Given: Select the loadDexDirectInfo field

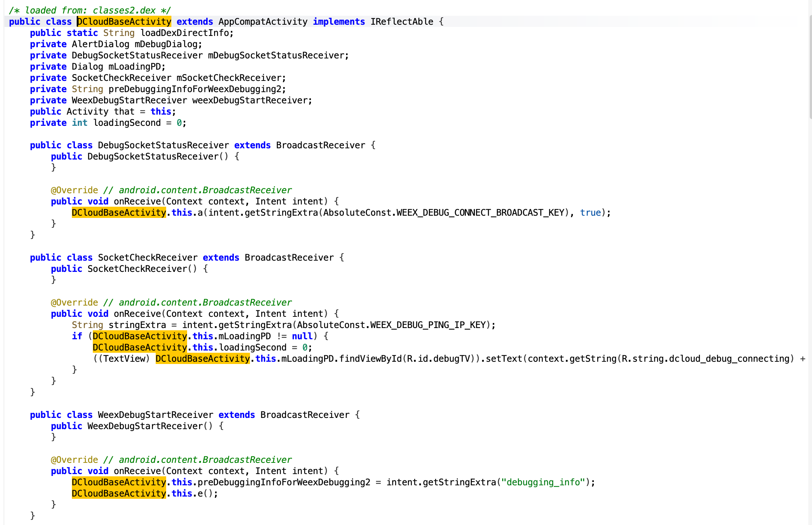Looking at the screenshot, I should click(x=184, y=33).
